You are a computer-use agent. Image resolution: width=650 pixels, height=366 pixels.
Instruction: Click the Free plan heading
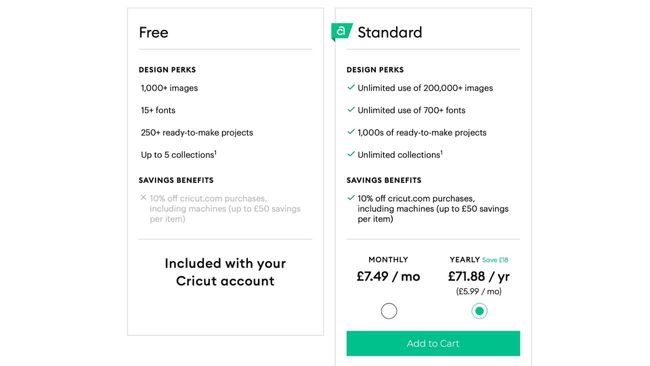[x=154, y=32]
